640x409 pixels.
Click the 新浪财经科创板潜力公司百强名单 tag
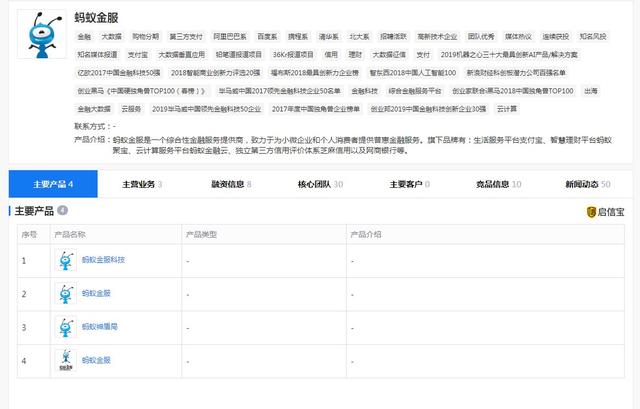[x=516, y=73]
